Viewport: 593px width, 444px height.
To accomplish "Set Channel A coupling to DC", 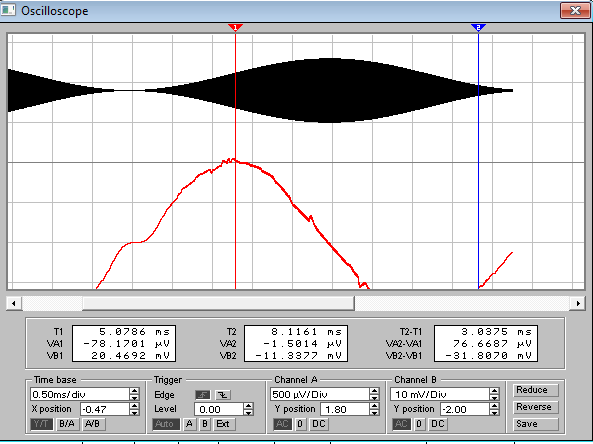I will (318, 424).
